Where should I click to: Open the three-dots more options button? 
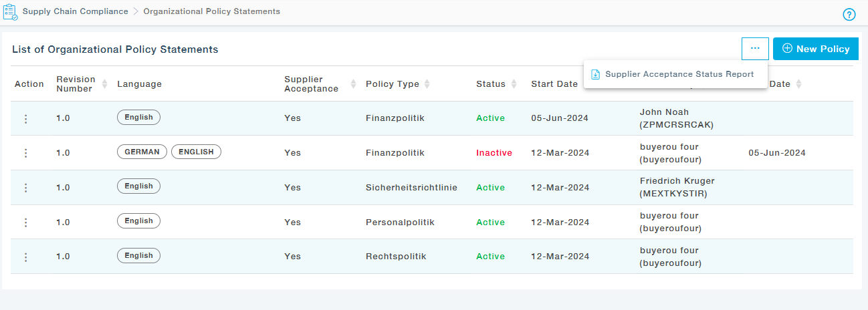(x=755, y=49)
